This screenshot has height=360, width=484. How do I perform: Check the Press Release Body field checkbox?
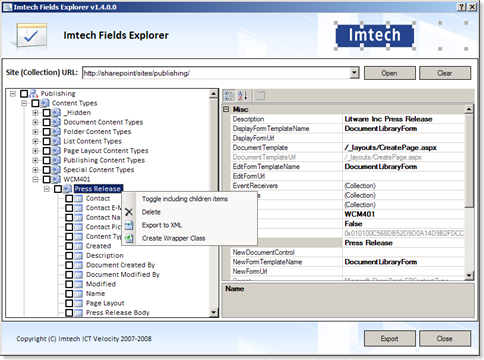click(x=69, y=313)
